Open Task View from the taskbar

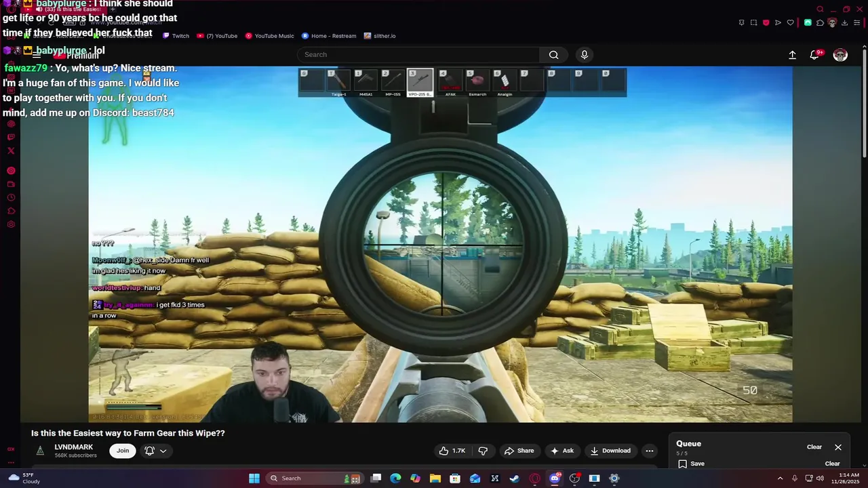point(376,479)
